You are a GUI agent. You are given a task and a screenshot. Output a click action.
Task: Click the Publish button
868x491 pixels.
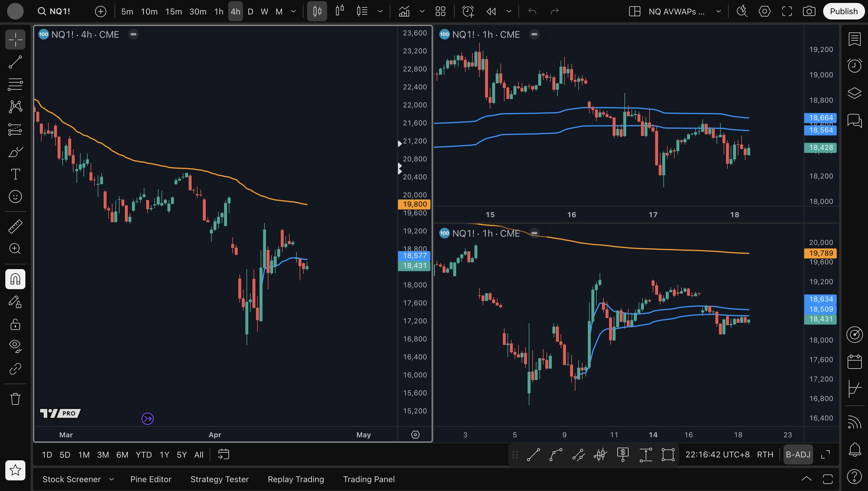[843, 12]
